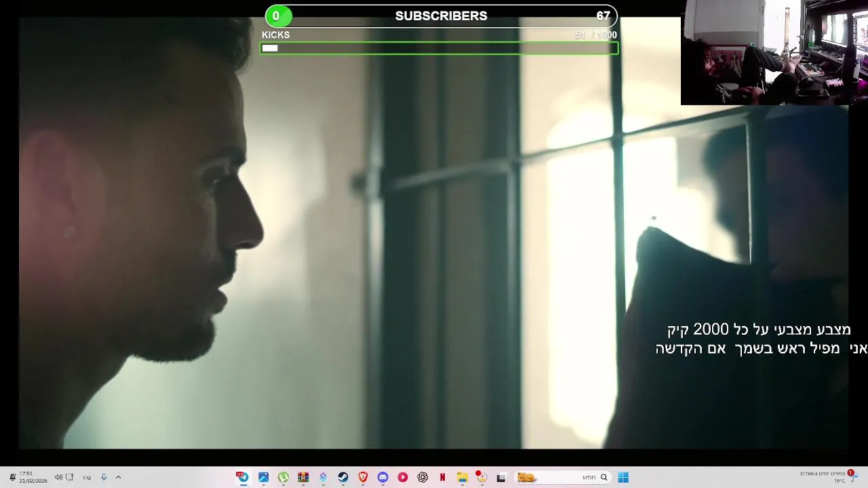Click the SUBSCRIBERS goal bar

coord(441,16)
